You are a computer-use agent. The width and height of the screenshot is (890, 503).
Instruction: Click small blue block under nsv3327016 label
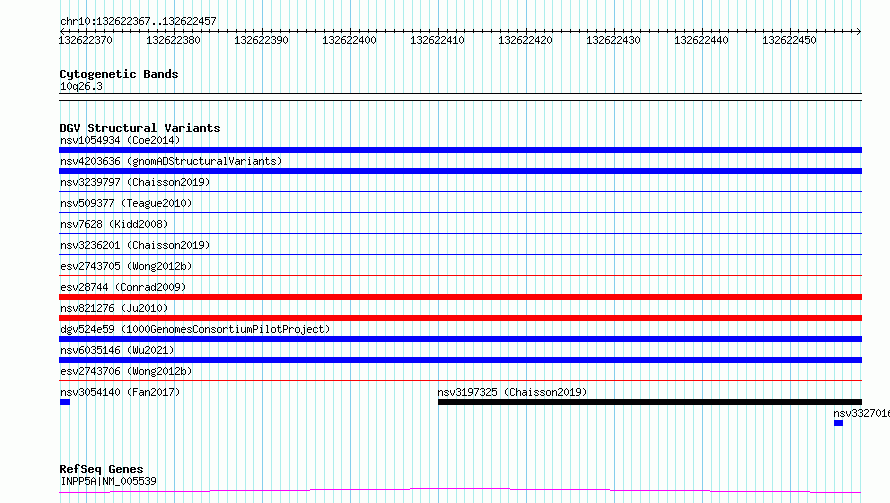tap(838, 423)
